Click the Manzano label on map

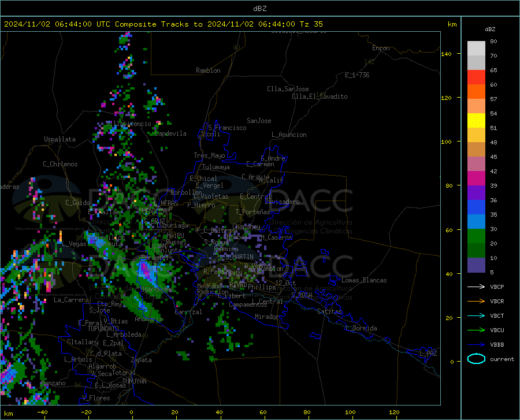tap(53, 383)
